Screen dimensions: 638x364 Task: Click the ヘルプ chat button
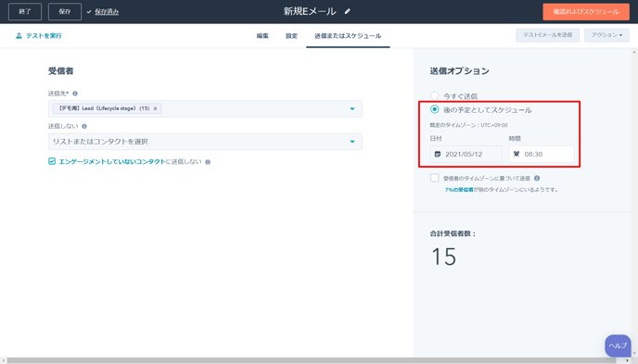pos(618,345)
